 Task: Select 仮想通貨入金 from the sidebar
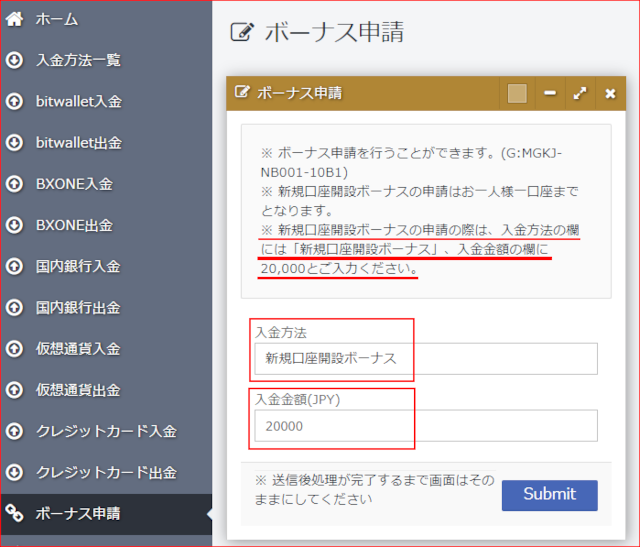click(78, 349)
